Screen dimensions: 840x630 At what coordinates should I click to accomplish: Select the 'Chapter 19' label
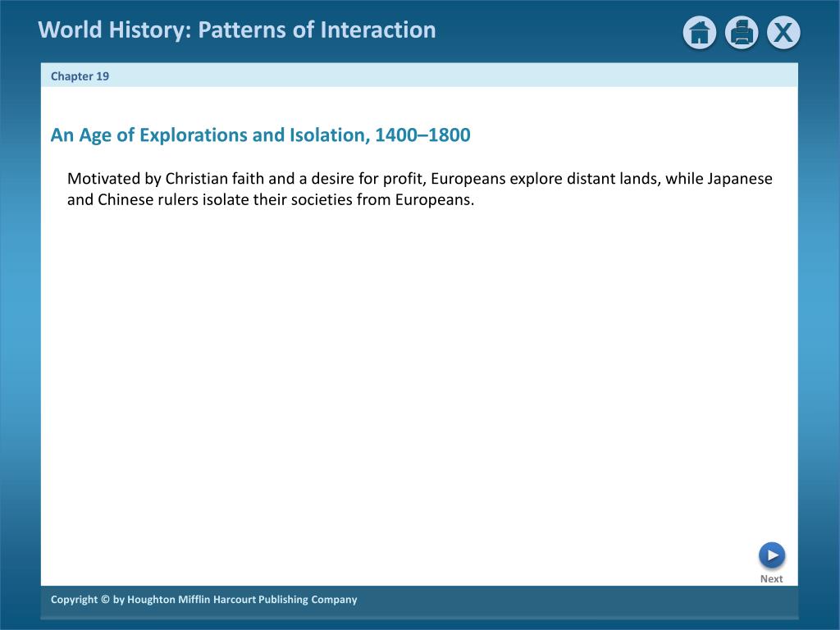coord(80,76)
